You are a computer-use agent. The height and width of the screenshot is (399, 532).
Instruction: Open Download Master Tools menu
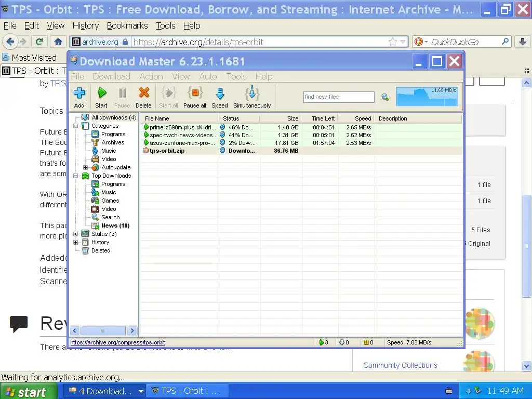pos(236,77)
